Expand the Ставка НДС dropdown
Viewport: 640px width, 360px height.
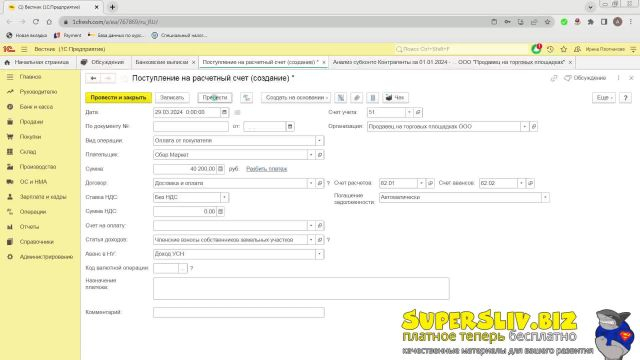click(x=224, y=197)
